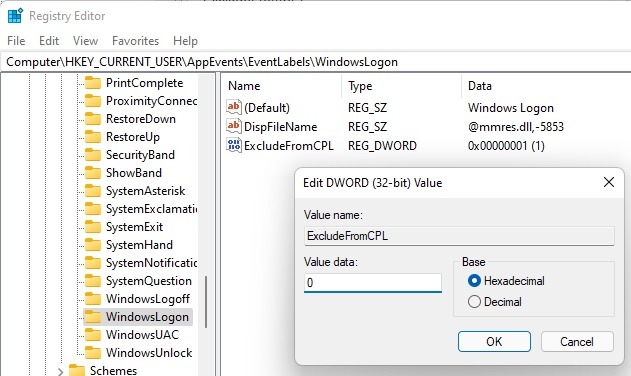The width and height of the screenshot is (631, 376).
Task: Click the (Default) string value icon
Action: point(234,107)
